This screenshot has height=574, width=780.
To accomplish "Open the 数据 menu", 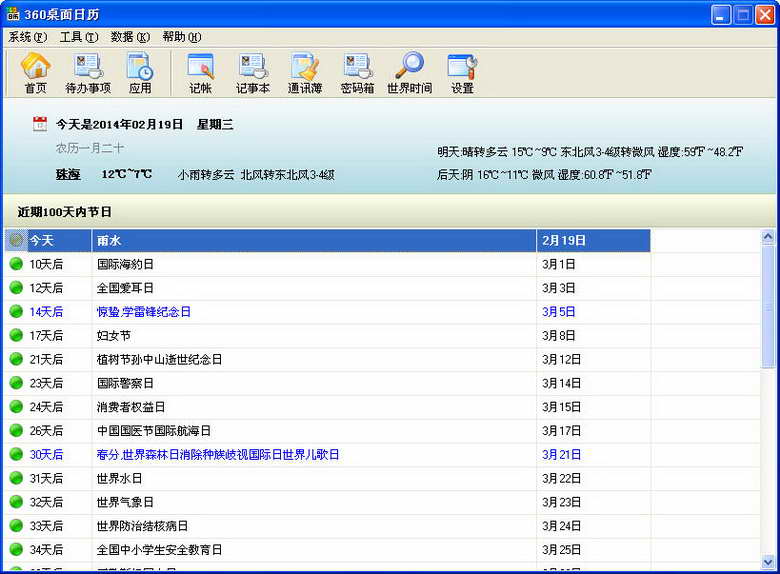I will (130, 37).
